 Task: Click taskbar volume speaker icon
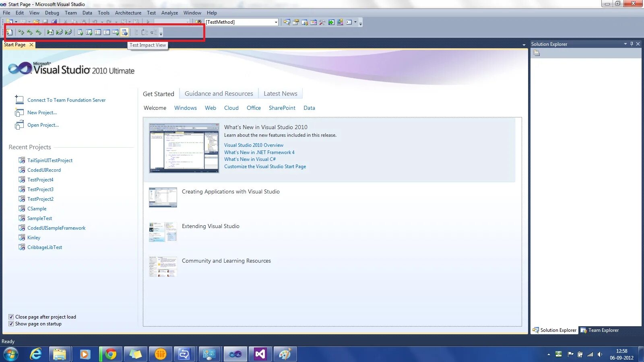click(600, 354)
